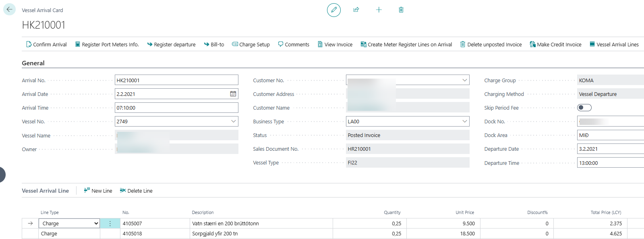Click Make Credit Invoice

[555, 44]
